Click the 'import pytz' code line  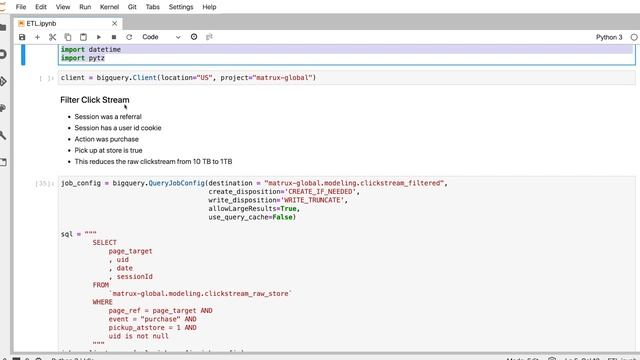pyautogui.click(x=83, y=58)
